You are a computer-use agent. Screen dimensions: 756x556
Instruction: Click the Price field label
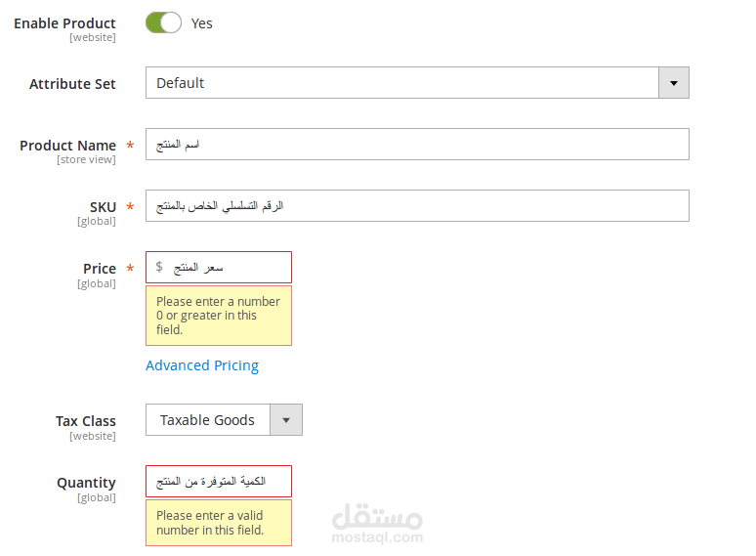[x=100, y=269]
